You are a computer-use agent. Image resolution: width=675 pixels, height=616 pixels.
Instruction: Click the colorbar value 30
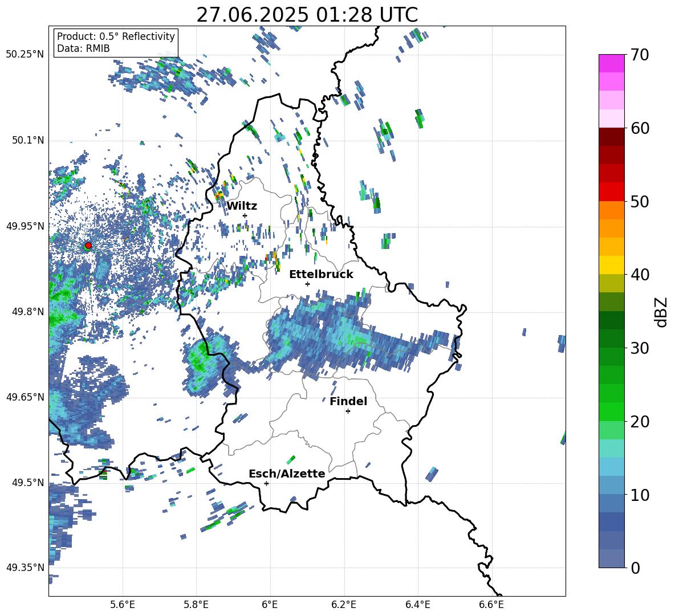640,348
